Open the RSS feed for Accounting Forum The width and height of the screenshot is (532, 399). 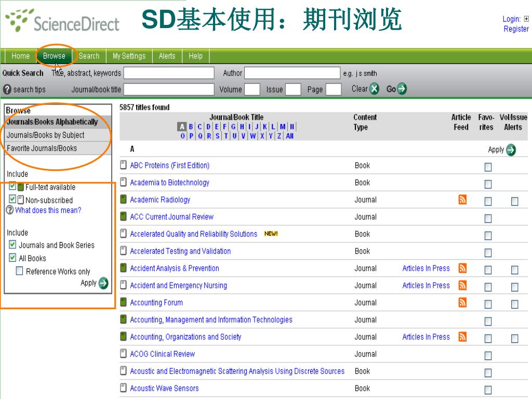point(462,302)
